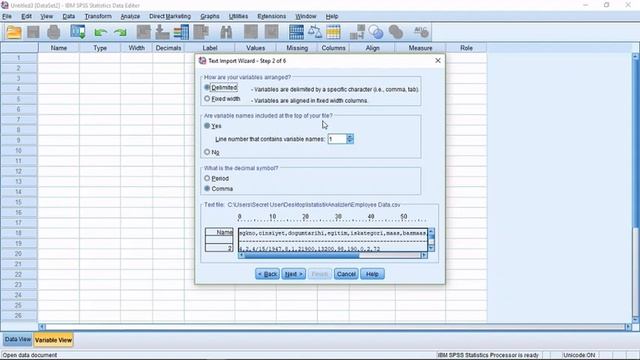Click the Role column header
Image resolution: width=640 pixels, height=360 pixels.
pos(466,48)
